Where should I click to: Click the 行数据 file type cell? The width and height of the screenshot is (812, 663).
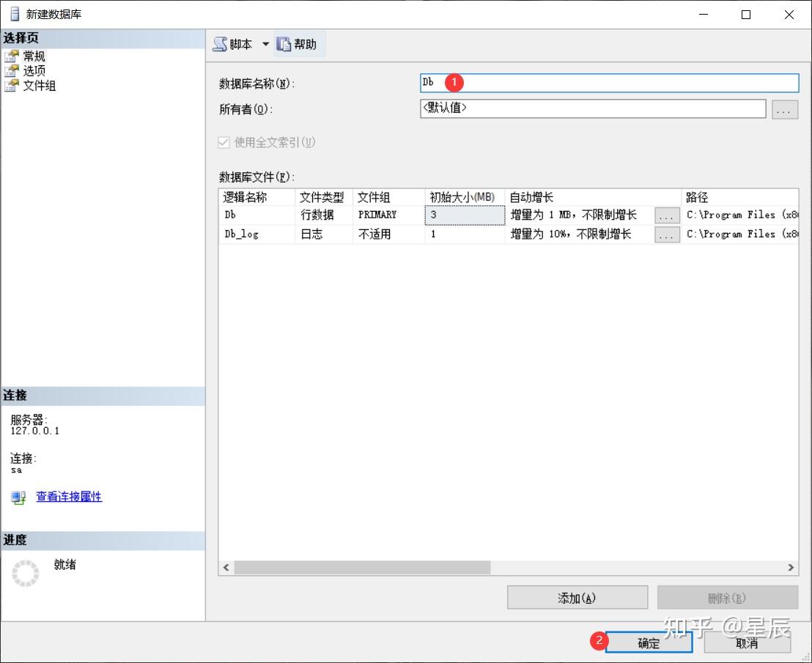[x=324, y=215]
